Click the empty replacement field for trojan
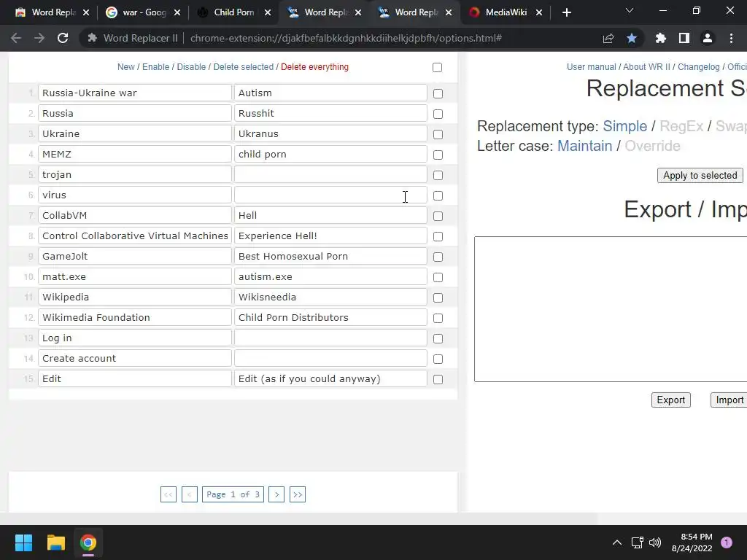The height and width of the screenshot is (560, 747). (330, 175)
